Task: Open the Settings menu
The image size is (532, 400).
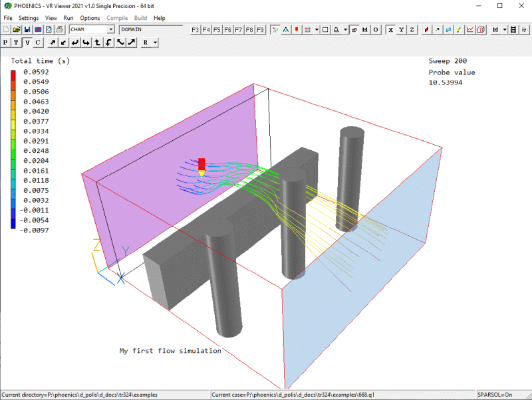Action: 29,18
